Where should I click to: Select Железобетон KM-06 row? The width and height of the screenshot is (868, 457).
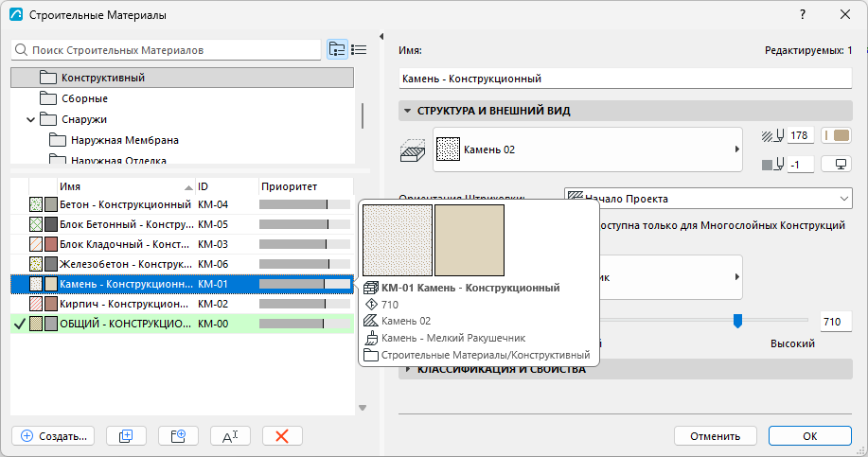[182, 265]
